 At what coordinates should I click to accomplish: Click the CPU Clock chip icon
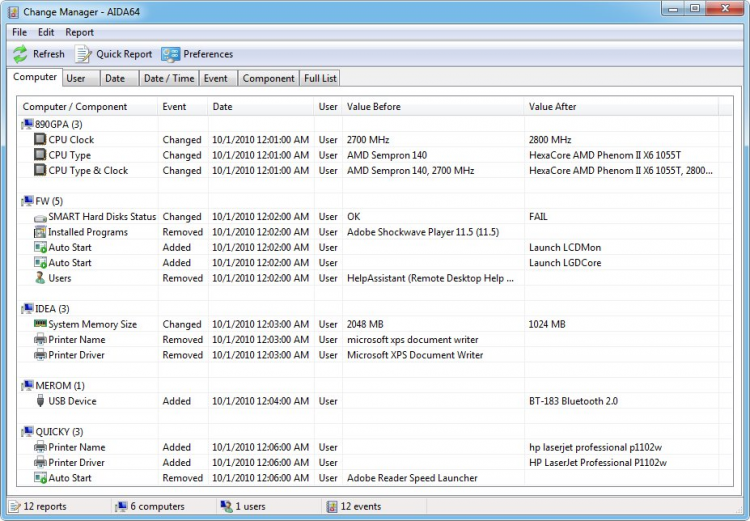coord(40,139)
